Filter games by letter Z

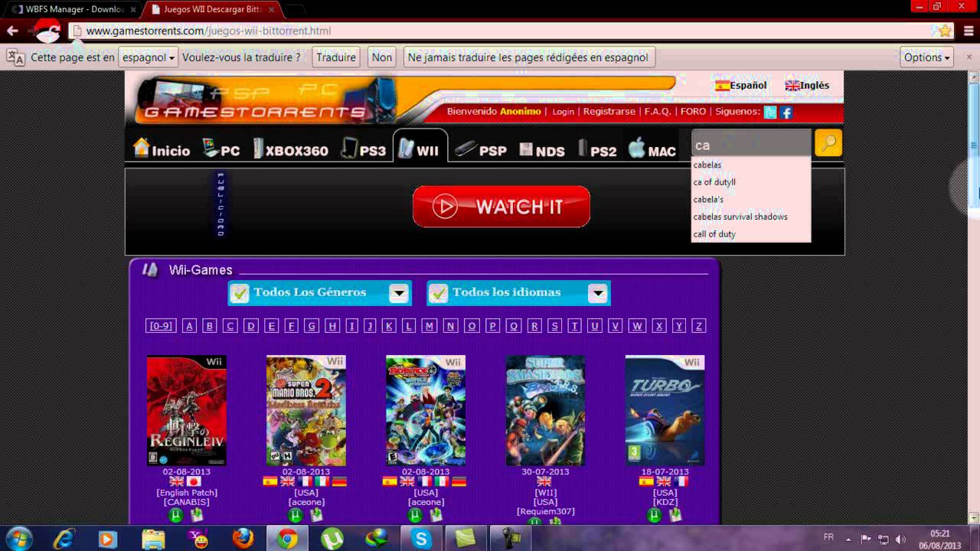[698, 326]
